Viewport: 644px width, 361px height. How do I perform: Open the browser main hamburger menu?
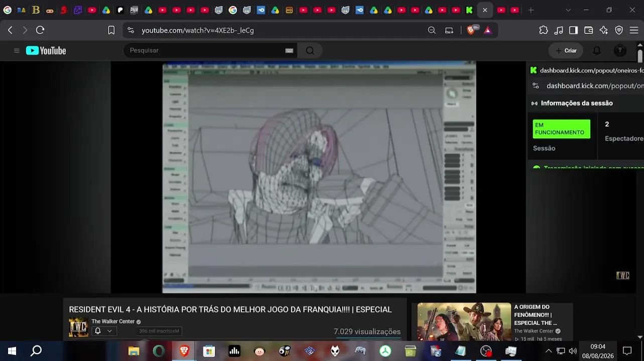(634, 30)
